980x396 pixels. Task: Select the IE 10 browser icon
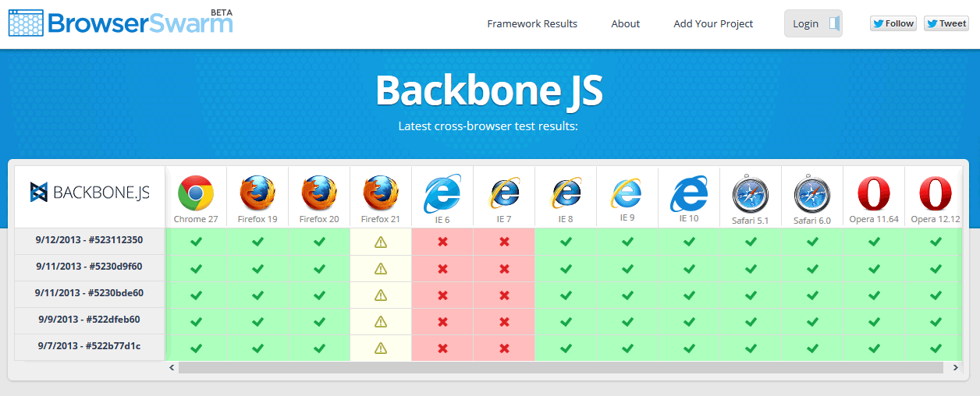(689, 193)
